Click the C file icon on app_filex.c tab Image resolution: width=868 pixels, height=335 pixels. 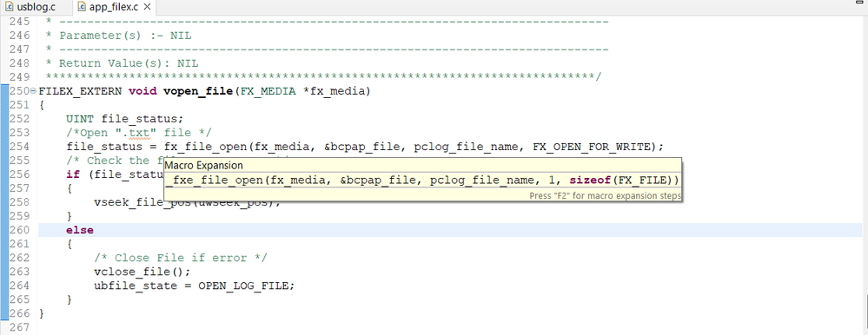pyautogui.click(x=83, y=8)
